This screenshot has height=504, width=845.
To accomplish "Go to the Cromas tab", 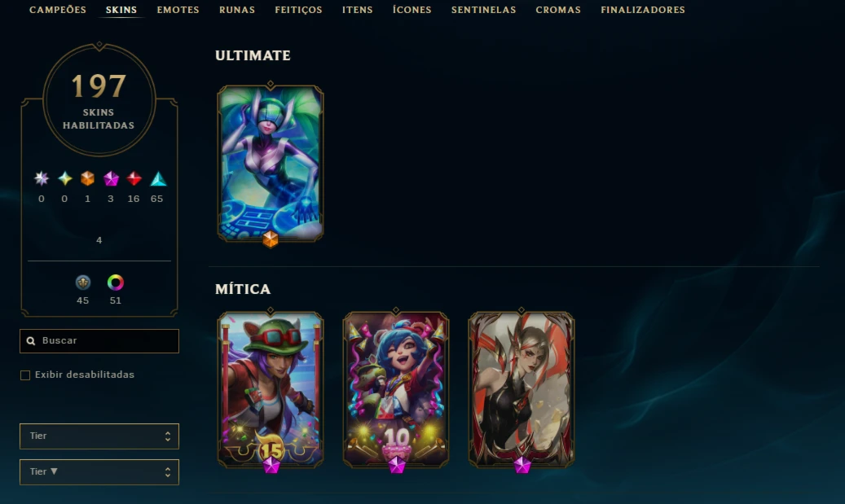I will [x=558, y=10].
